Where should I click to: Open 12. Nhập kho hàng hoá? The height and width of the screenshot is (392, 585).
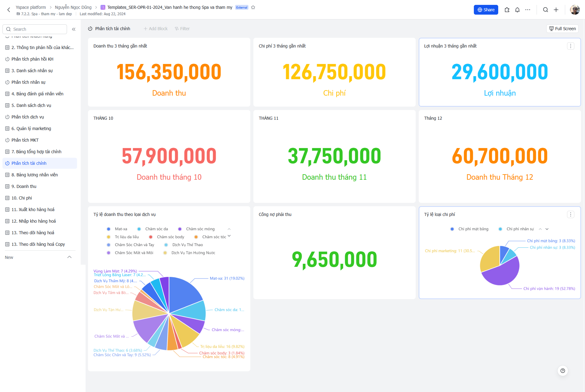click(x=40, y=221)
